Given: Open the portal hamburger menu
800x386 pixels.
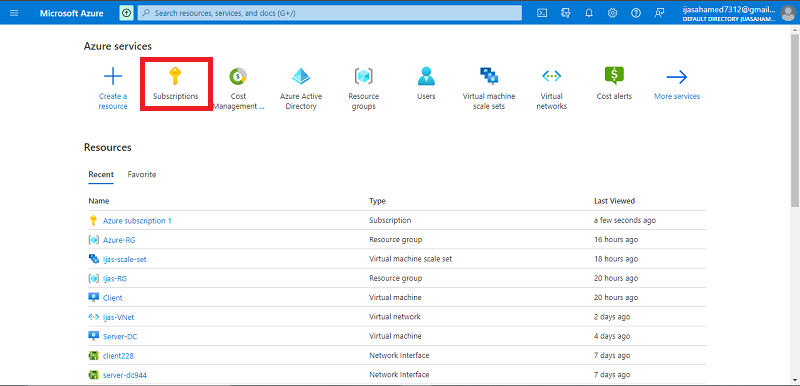Looking at the screenshot, I should (x=14, y=13).
